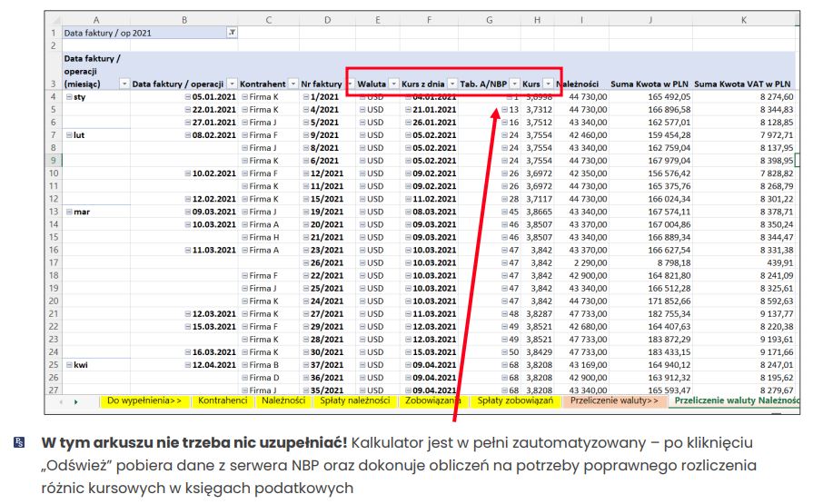
Task: Click the previous sheet navigation arrow
Action: (x=61, y=400)
